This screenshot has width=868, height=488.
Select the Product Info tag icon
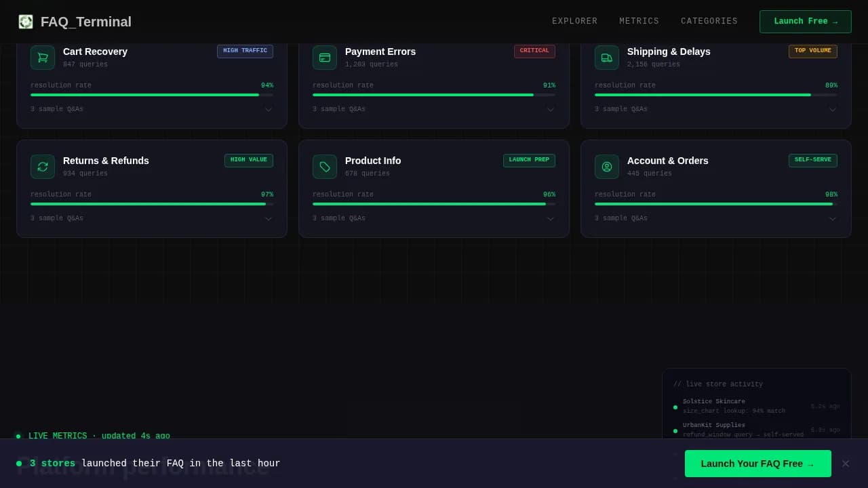(325, 167)
